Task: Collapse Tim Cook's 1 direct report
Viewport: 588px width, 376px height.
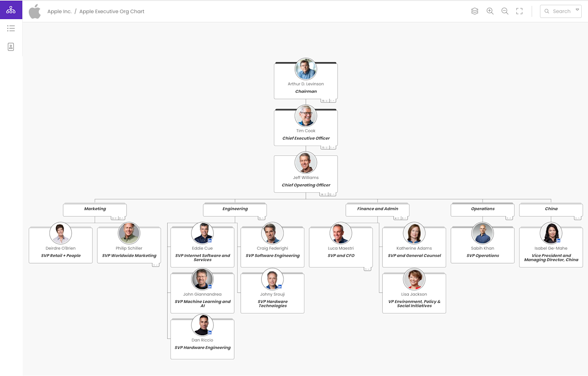Action: tap(332, 147)
